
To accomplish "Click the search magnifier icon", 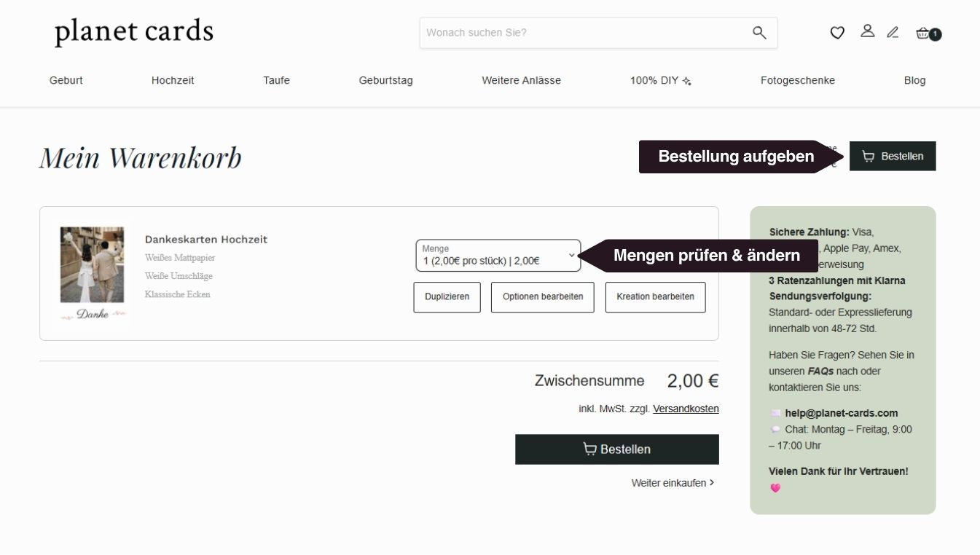I will tap(759, 33).
